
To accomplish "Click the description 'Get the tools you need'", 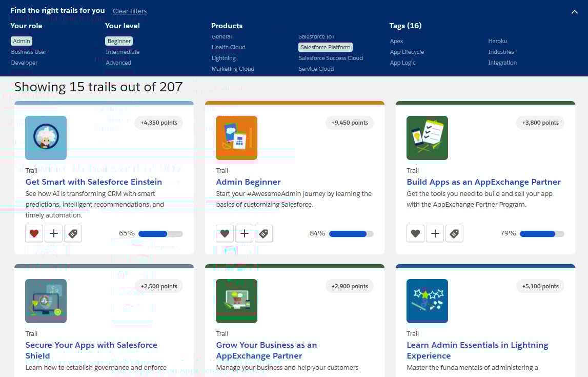I will 480,199.
